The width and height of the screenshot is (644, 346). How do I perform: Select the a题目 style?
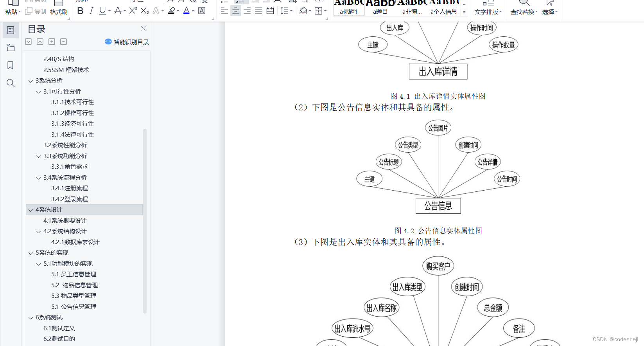click(x=380, y=8)
